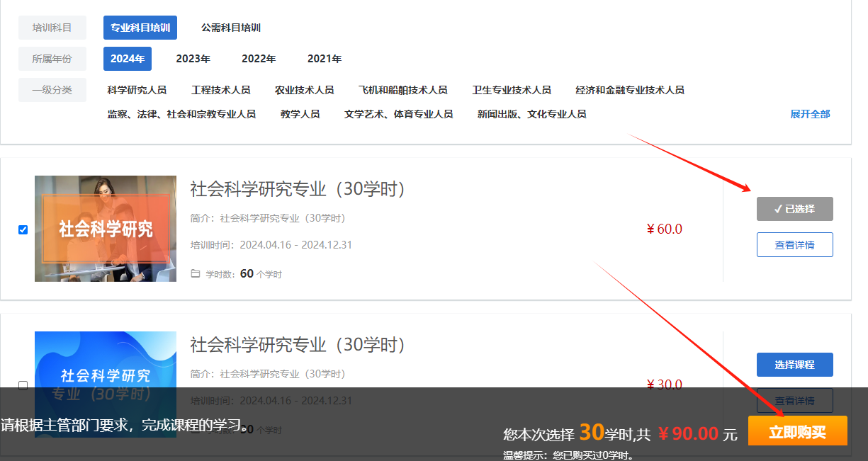Image resolution: width=868 pixels, height=461 pixels.
Task: Filter by 教学人员 category
Action: coord(300,114)
